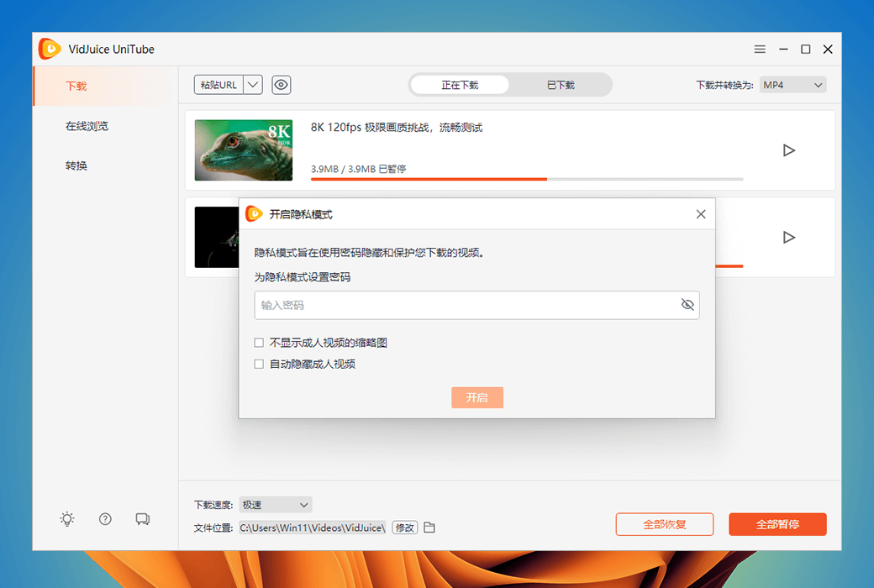Maximize the VidJuice UniTube window

(x=805, y=49)
